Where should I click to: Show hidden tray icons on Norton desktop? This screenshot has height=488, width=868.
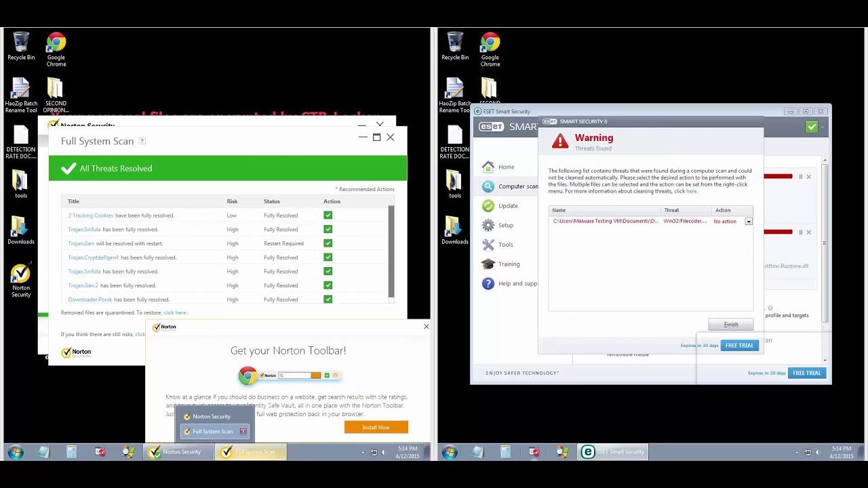click(363, 452)
